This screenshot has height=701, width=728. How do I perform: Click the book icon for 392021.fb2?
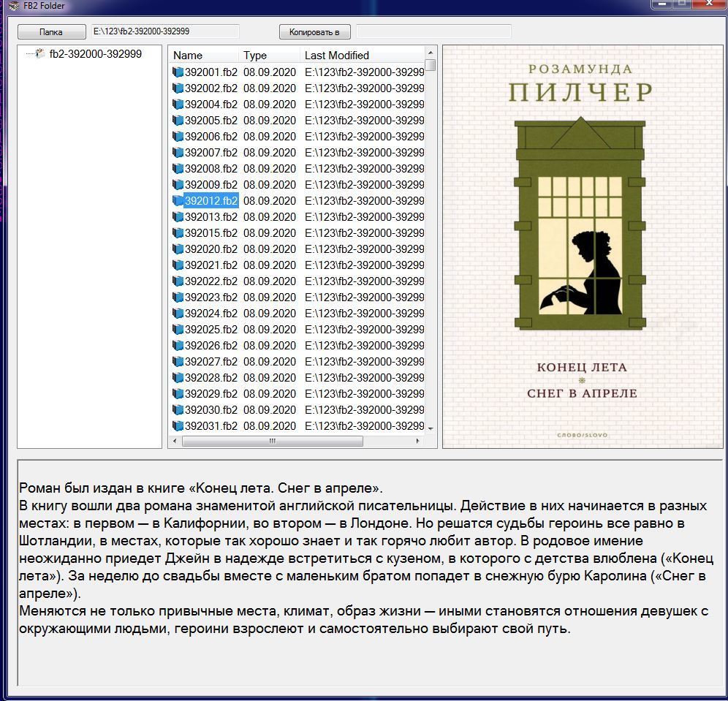tap(178, 265)
